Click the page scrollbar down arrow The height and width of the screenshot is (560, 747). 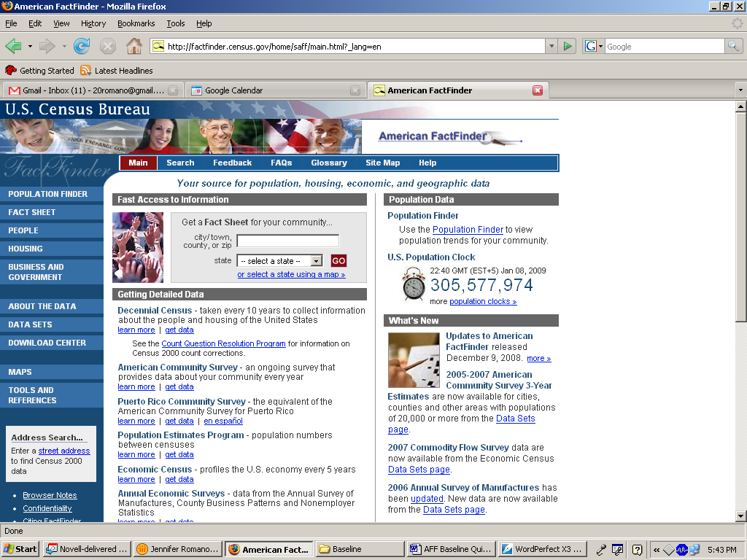(x=740, y=516)
